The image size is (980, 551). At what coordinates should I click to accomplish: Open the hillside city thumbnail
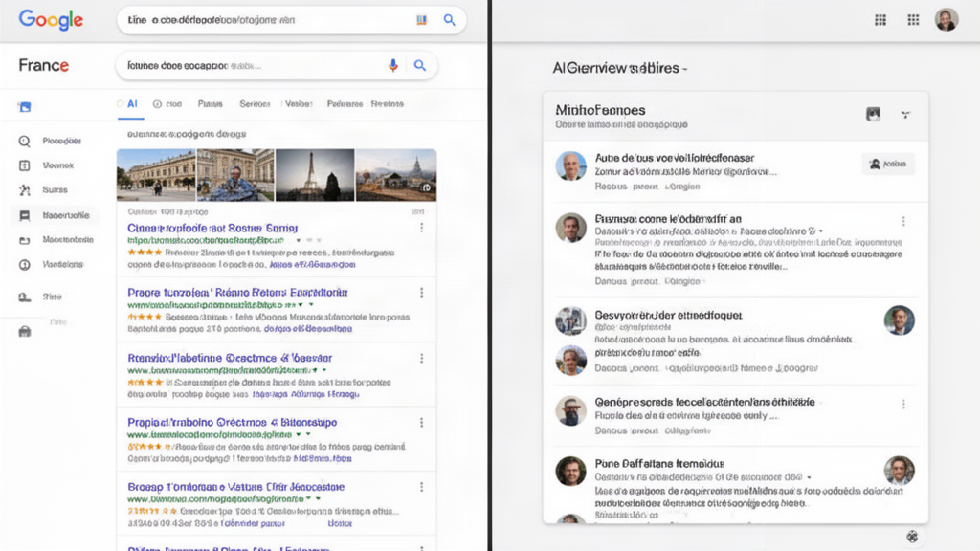tap(396, 175)
